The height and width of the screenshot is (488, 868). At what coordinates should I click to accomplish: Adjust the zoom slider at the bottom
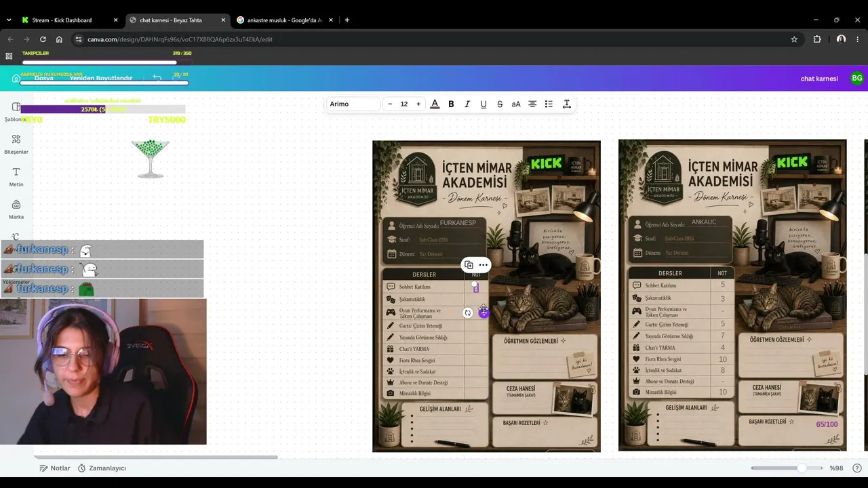(x=802, y=468)
